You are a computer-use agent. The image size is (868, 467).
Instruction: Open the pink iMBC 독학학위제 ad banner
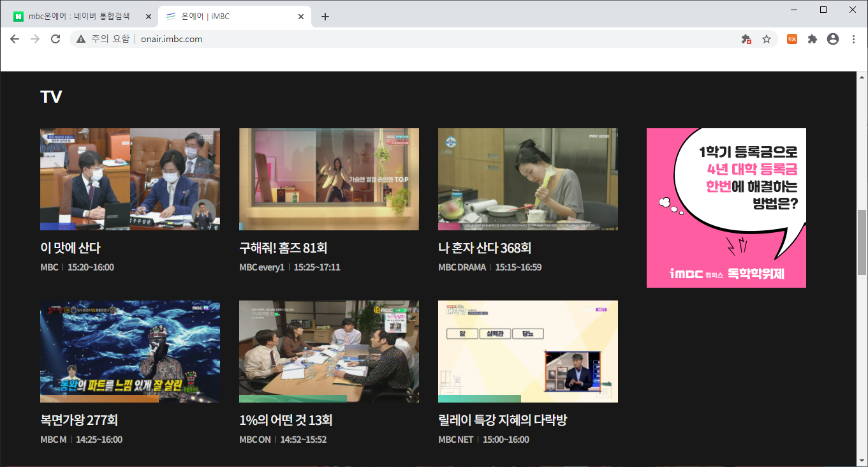(726, 208)
